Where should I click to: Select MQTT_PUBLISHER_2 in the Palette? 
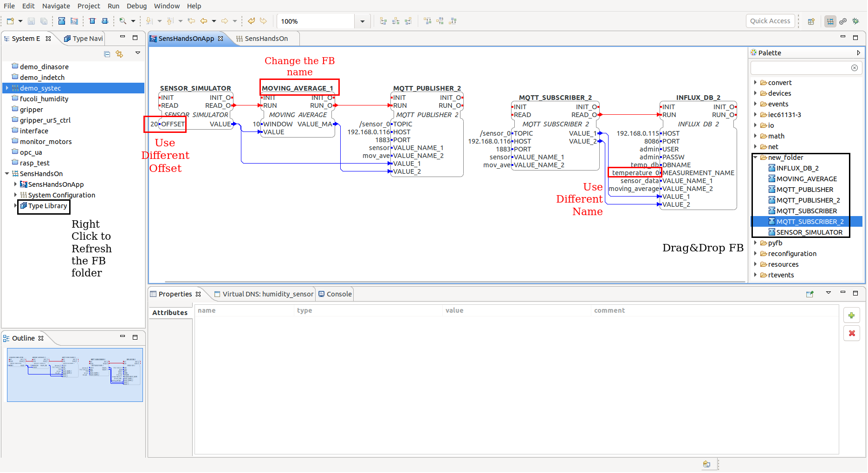(808, 200)
